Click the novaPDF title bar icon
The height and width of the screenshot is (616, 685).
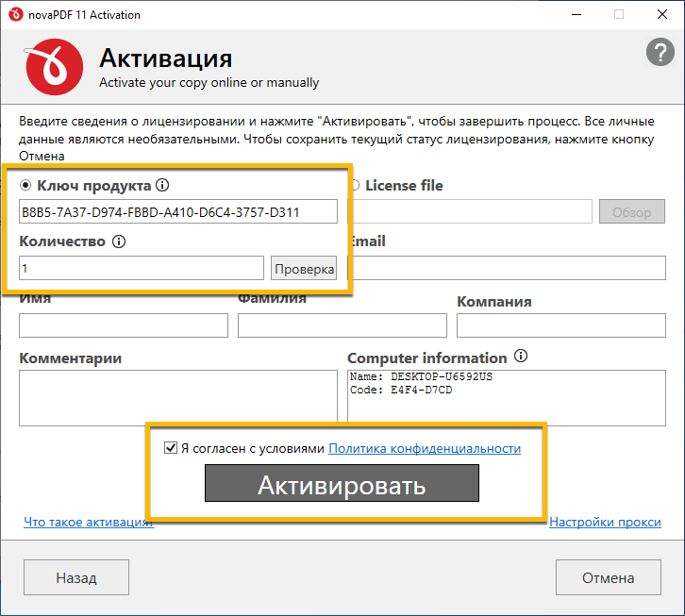(x=15, y=14)
